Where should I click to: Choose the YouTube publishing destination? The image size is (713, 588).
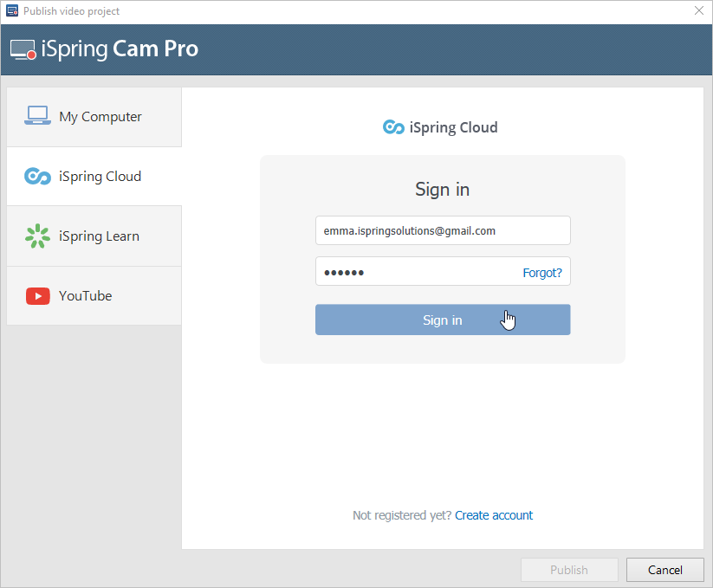[x=94, y=296]
